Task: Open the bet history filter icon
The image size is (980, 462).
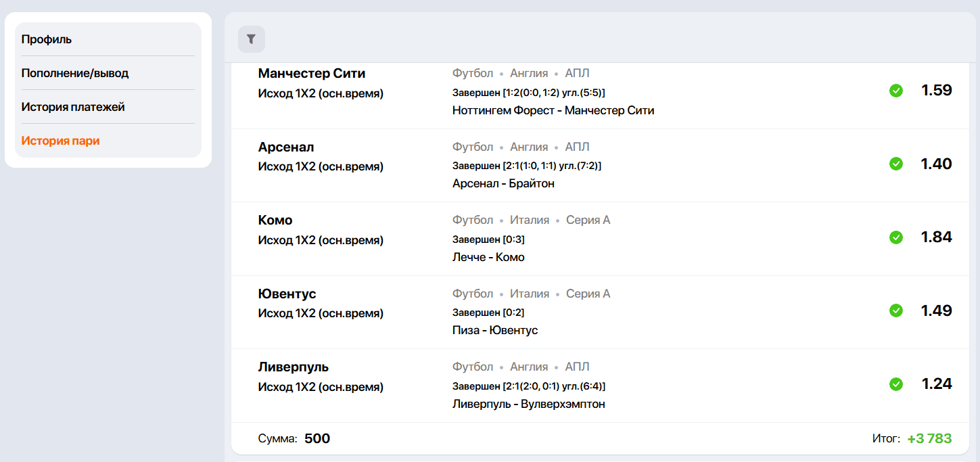Action: coord(251,39)
